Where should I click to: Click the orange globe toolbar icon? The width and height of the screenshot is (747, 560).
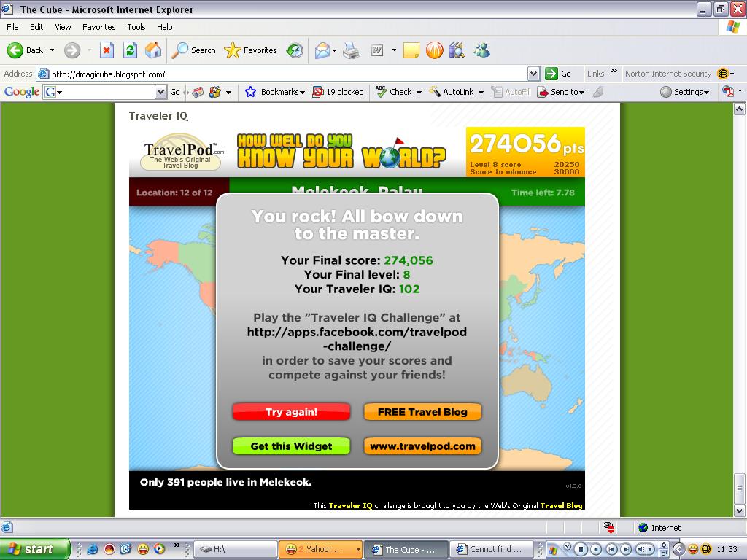pyautogui.click(x=434, y=50)
